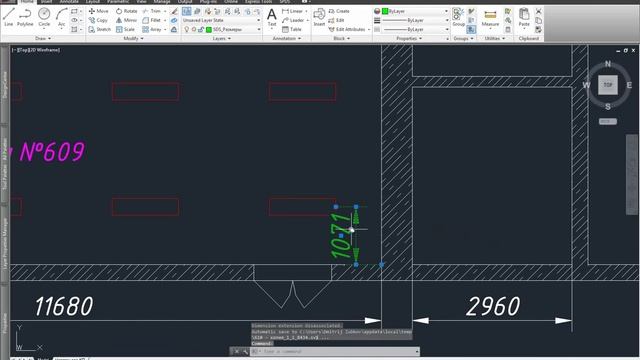This screenshot has width=640, height=360.
Task: Open the Edit Attributes dropdown arrow
Action: point(369,29)
